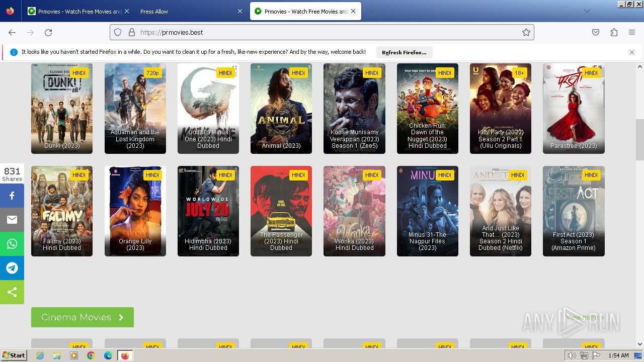Open Orange Lilly (2023) poster

tap(135, 211)
